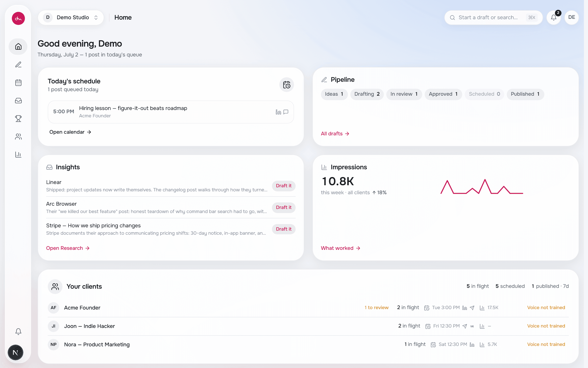Click 5 scheduled in clients header

click(x=510, y=286)
